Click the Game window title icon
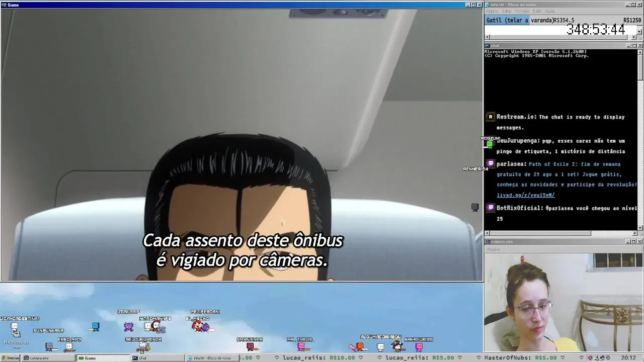644x362 pixels. [4, 5]
